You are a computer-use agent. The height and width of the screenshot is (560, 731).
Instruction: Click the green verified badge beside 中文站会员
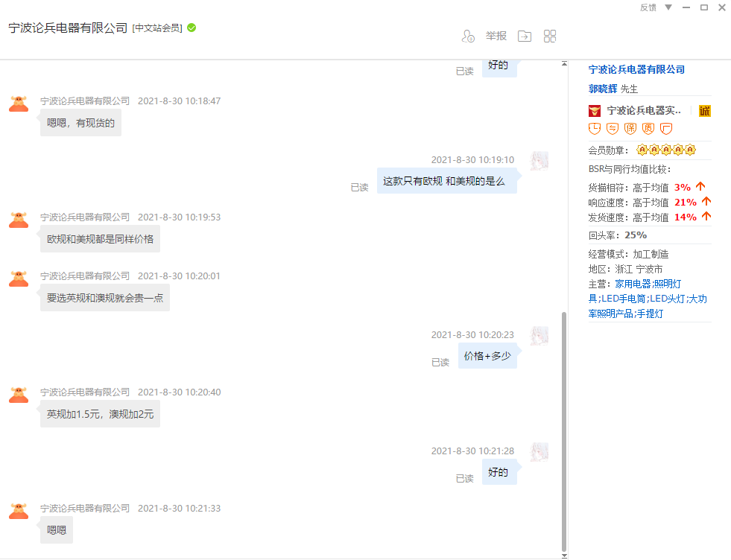[x=192, y=28]
